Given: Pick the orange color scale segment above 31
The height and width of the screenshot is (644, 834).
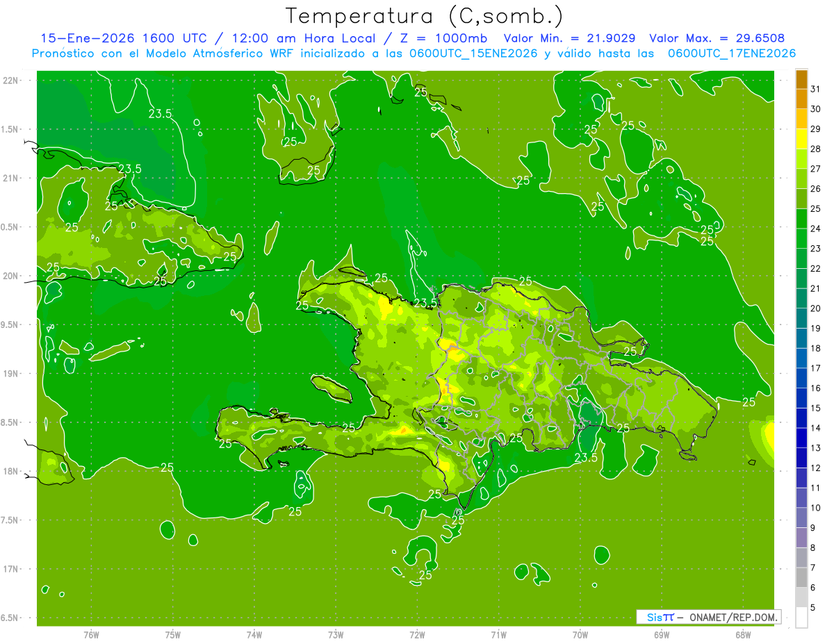Looking at the screenshot, I should tap(802, 80).
